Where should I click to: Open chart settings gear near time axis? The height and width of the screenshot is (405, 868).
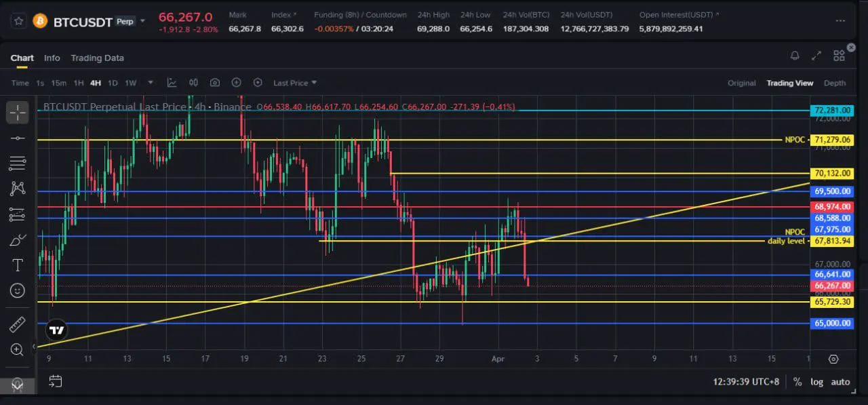coord(833,359)
